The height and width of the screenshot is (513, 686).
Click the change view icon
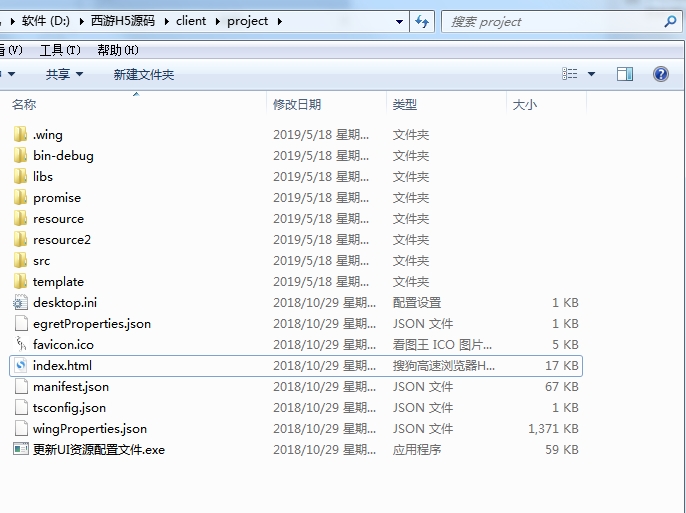pyautogui.click(x=570, y=74)
